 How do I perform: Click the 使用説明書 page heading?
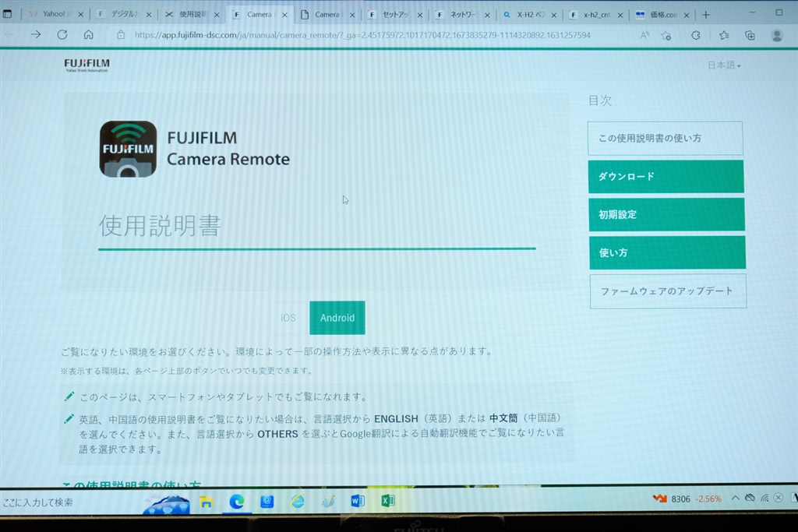pyautogui.click(x=159, y=225)
